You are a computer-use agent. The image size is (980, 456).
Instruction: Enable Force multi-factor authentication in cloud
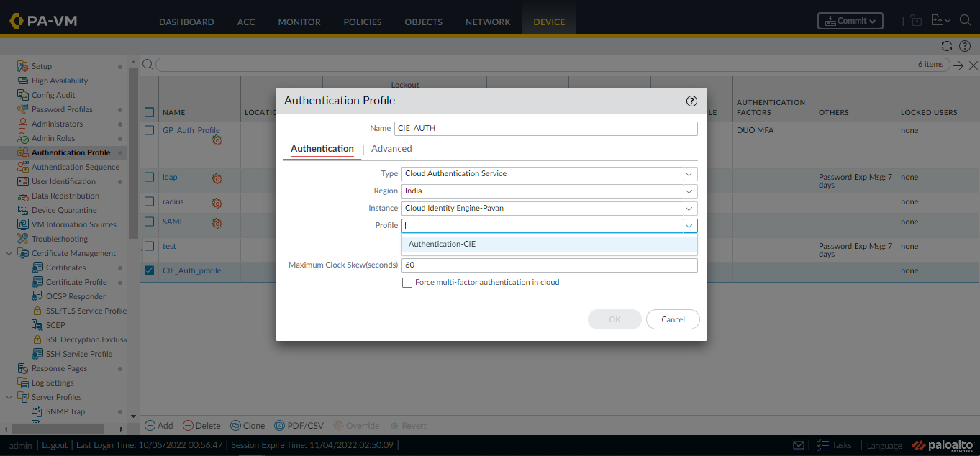pyautogui.click(x=407, y=282)
